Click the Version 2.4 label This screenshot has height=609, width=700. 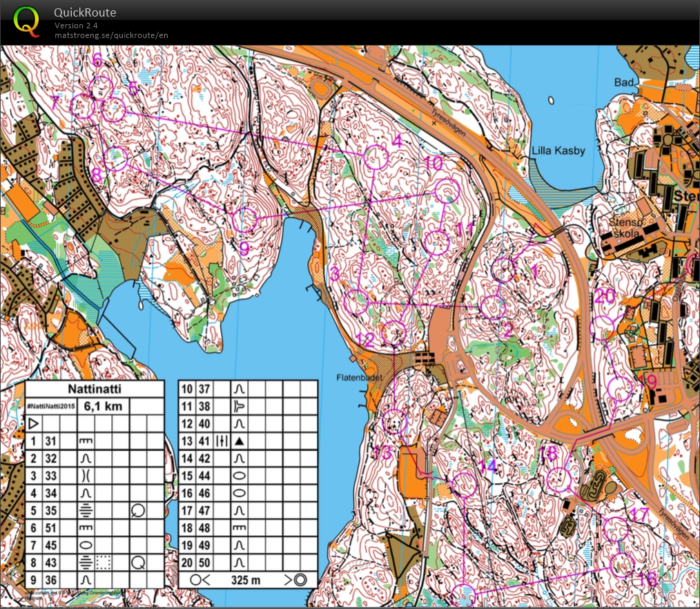tap(76, 26)
